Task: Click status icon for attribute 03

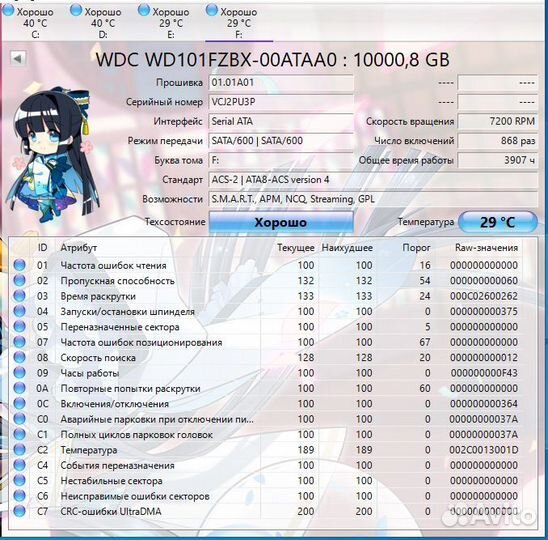Action: (20, 296)
